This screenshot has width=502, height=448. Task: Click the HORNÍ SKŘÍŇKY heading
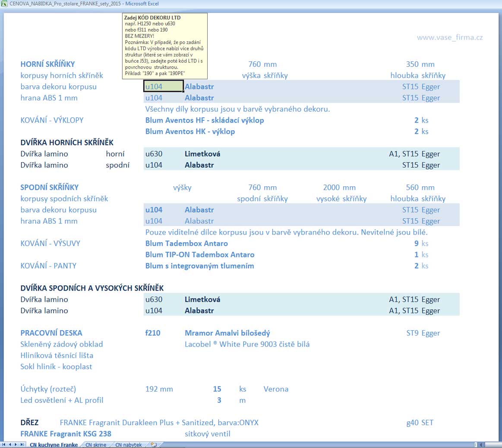pos(47,64)
